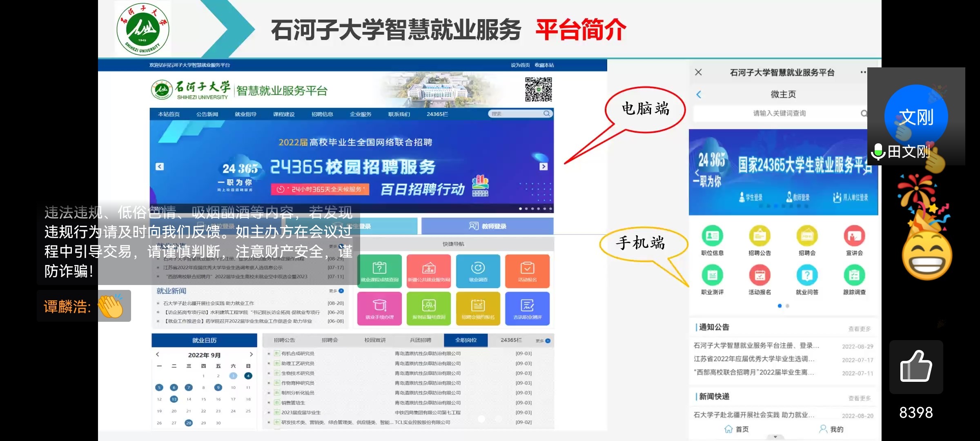Tap second page dot under mobile icons
980x441 pixels.
(787, 306)
